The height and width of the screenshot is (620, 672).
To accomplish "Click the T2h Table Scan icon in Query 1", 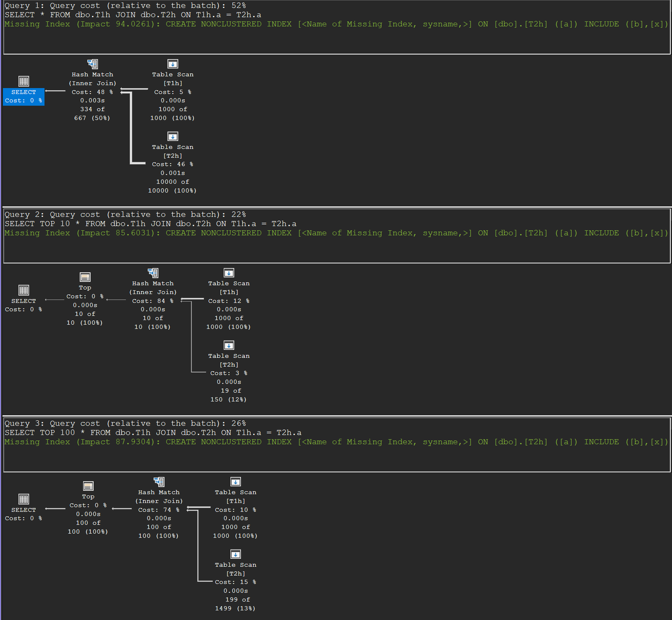I will [173, 136].
